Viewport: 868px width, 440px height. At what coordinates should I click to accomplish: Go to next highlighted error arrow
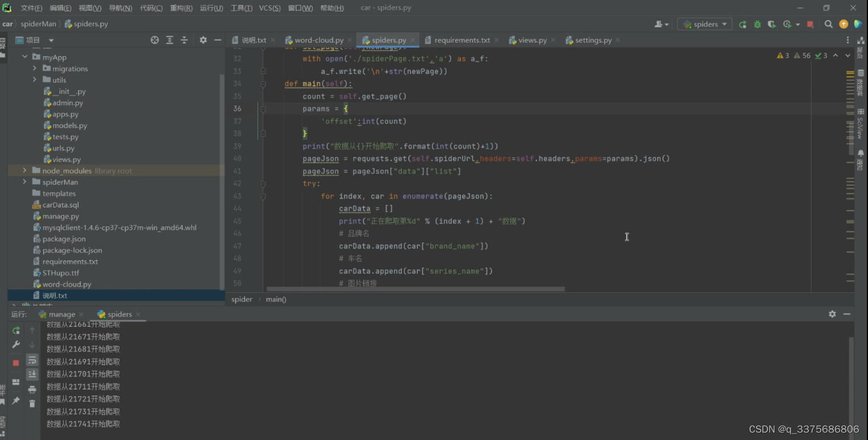click(848, 56)
